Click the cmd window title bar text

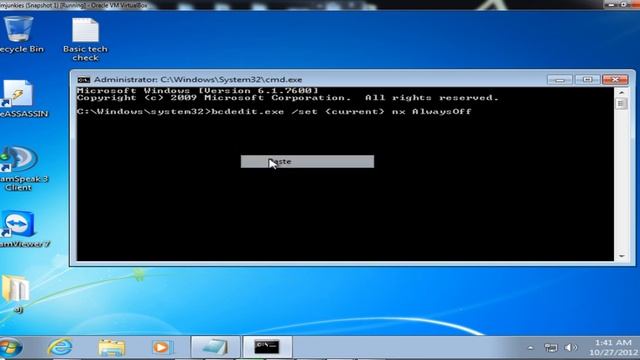point(198,80)
